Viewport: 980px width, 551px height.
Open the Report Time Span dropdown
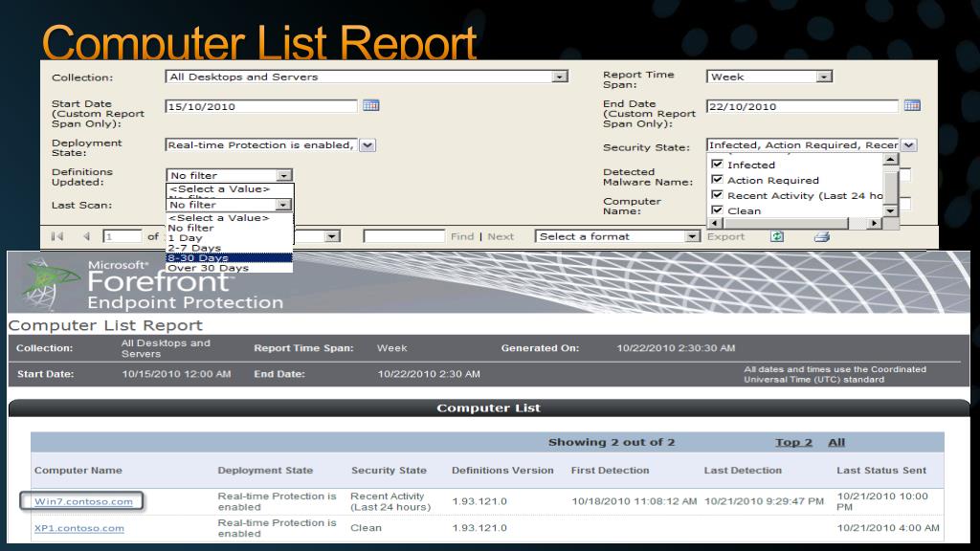(x=824, y=77)
